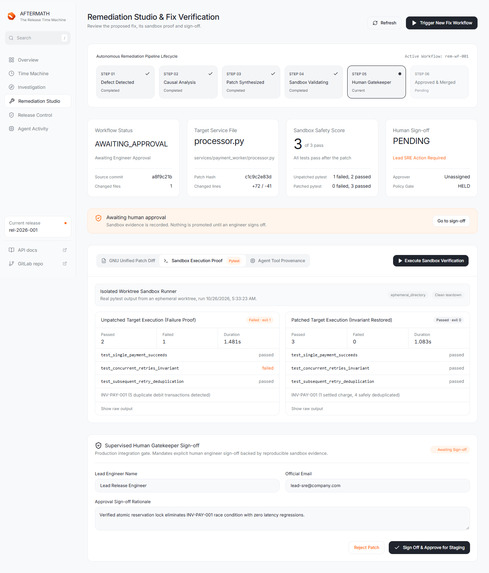489x573 pixels.
Task: Click the Overview grid icon
Action: [11, 60]
